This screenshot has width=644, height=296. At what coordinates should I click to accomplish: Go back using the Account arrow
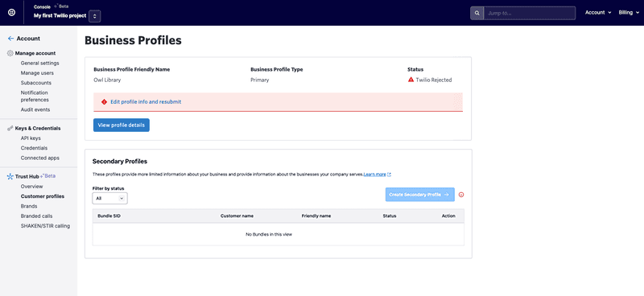tap(11, 39)
